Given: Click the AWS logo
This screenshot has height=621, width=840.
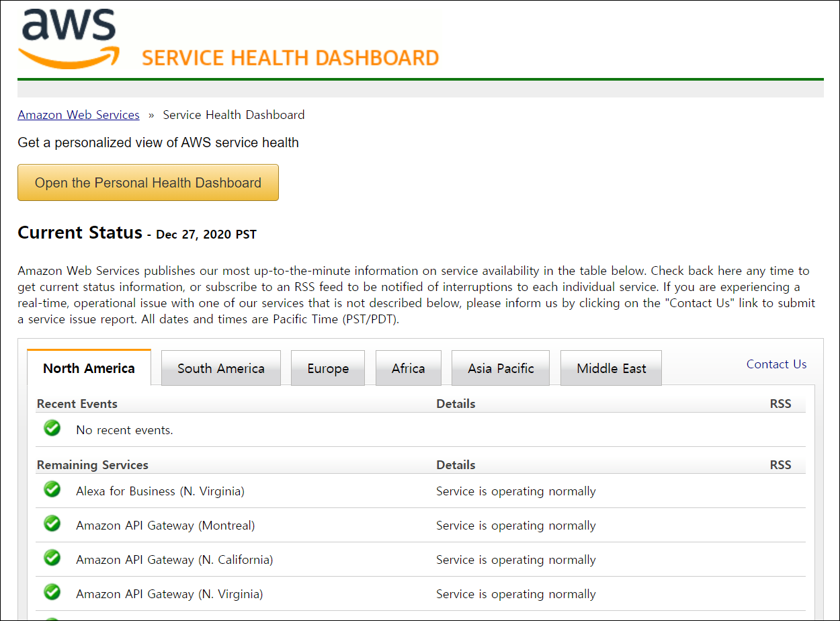Looking at the screenshot, I should pos(69,39).
